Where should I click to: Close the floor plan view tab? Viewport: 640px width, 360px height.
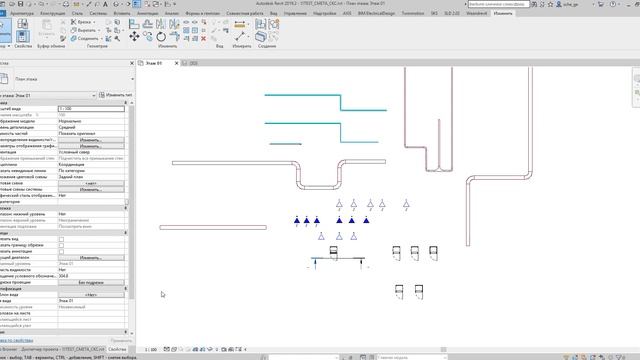[176, 63]
